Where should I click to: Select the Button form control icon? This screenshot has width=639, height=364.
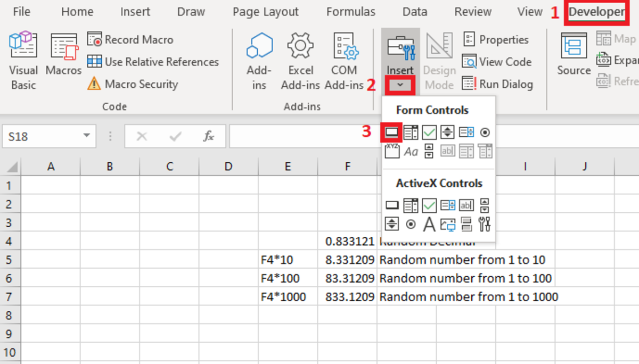pyautogui.click(x=391, y=132)
